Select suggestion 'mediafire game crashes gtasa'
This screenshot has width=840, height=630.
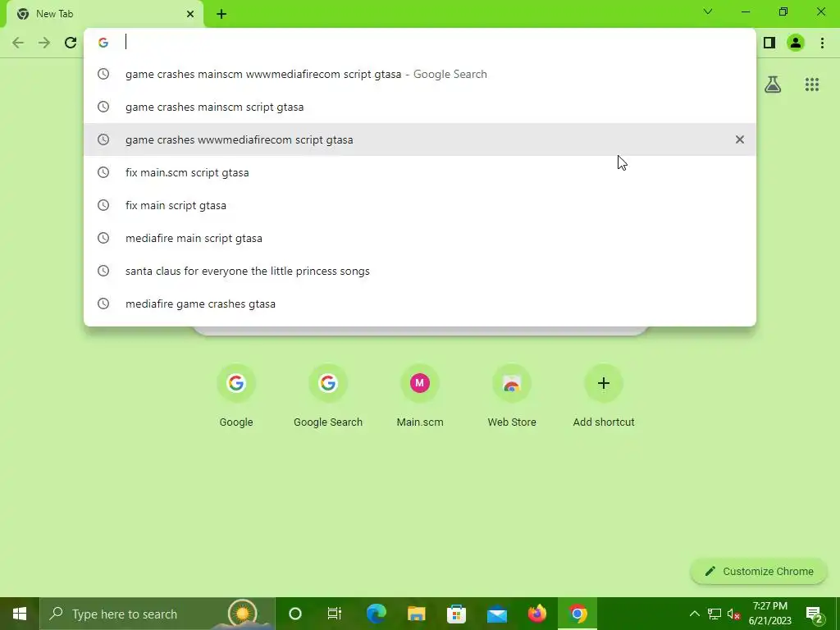click(x=419, y=304)
